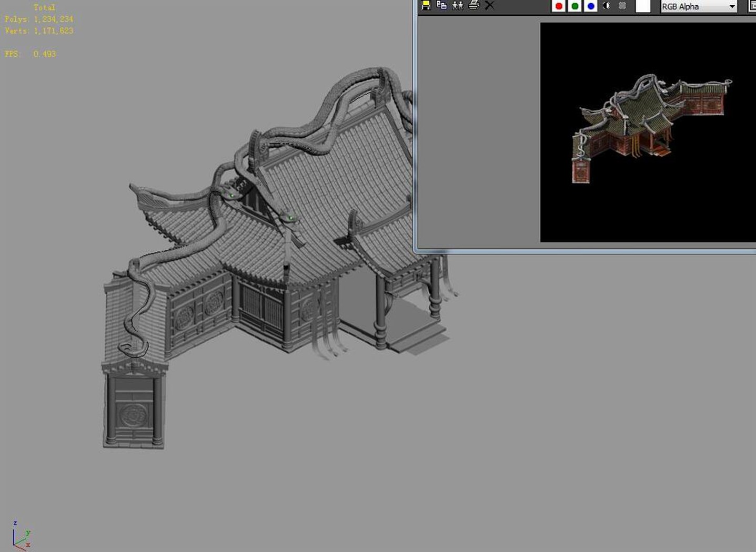Viewport: 756px width, 552px height.
Task: Enable monochrome display gray square icon
Action: (622, 6)
